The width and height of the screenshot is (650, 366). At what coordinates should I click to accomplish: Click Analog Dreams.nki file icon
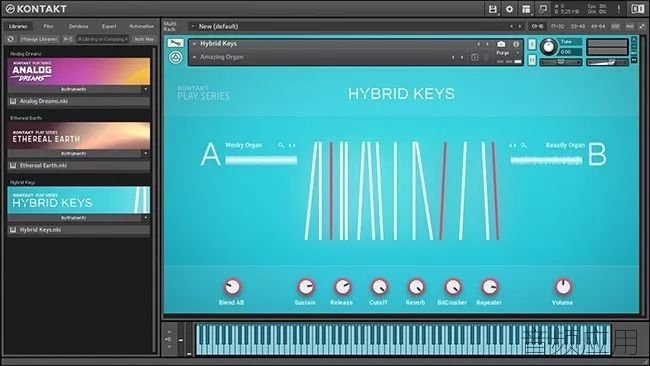coord(13,101)
